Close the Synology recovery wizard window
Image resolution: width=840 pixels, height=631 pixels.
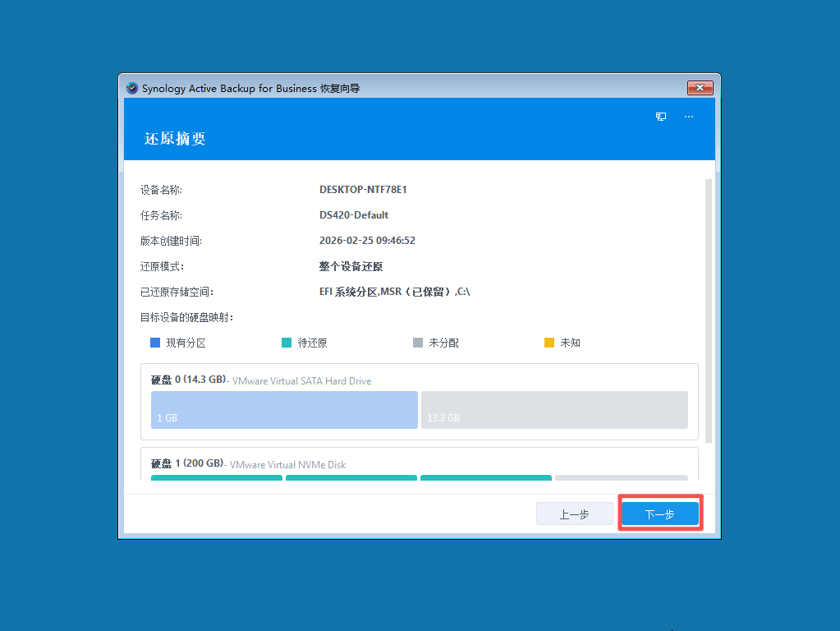point(700,88)
